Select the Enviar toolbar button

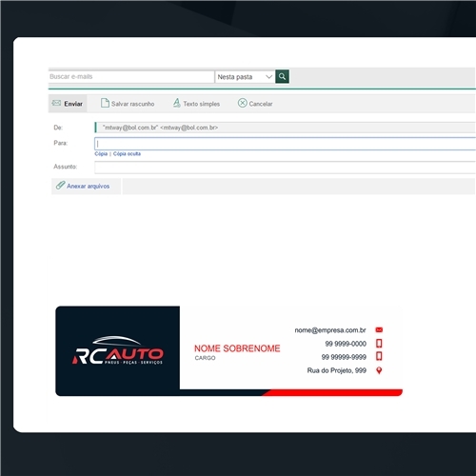(x=68, y=104)
